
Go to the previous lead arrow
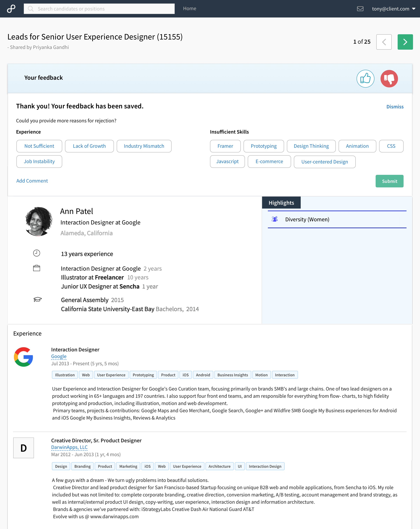point(384,42)
